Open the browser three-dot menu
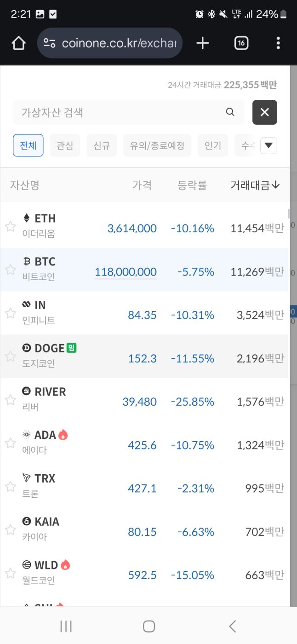 (278, 43)
